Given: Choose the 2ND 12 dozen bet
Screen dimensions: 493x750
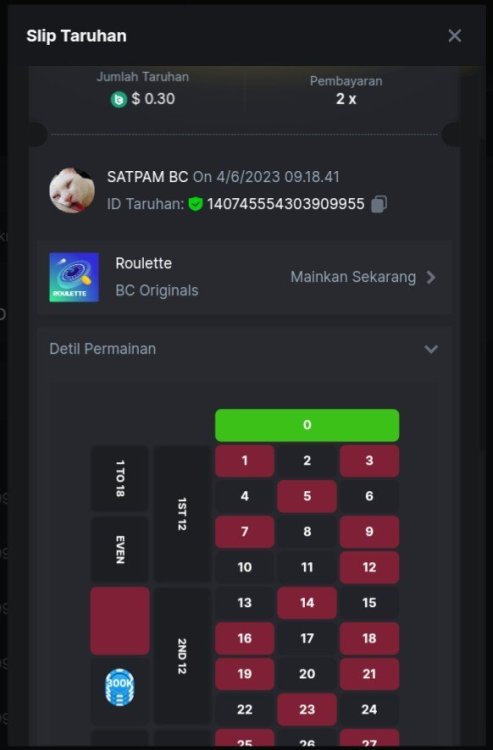Looking at the screenshot, I should pyautogui.click(x=182, y=656).
